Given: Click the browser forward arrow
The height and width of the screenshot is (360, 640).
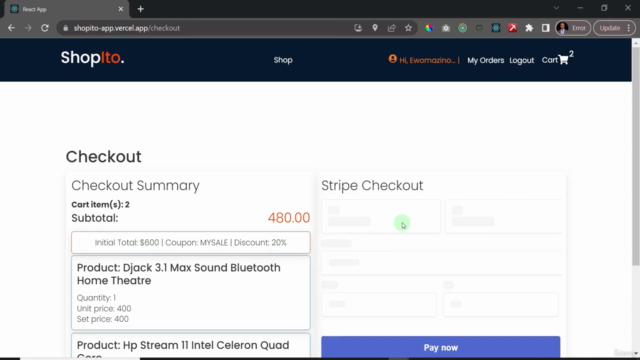Looking at the screenshot, I should point(28,28).
